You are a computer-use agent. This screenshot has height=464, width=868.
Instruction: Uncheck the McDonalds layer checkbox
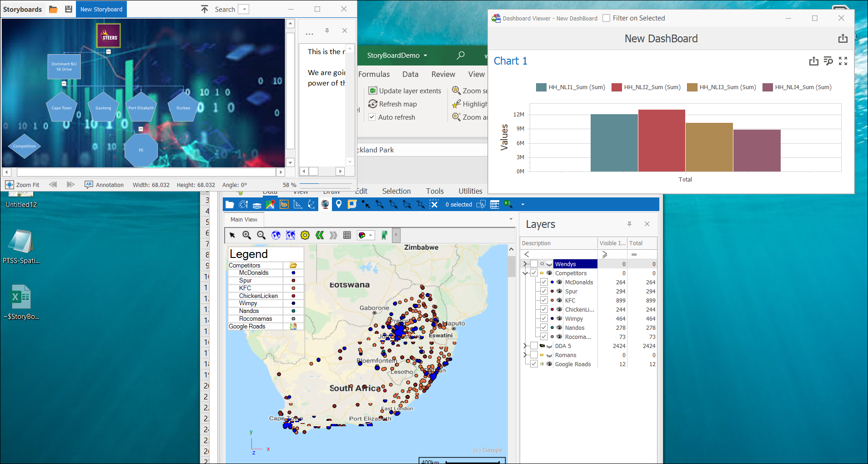(544, 282)
